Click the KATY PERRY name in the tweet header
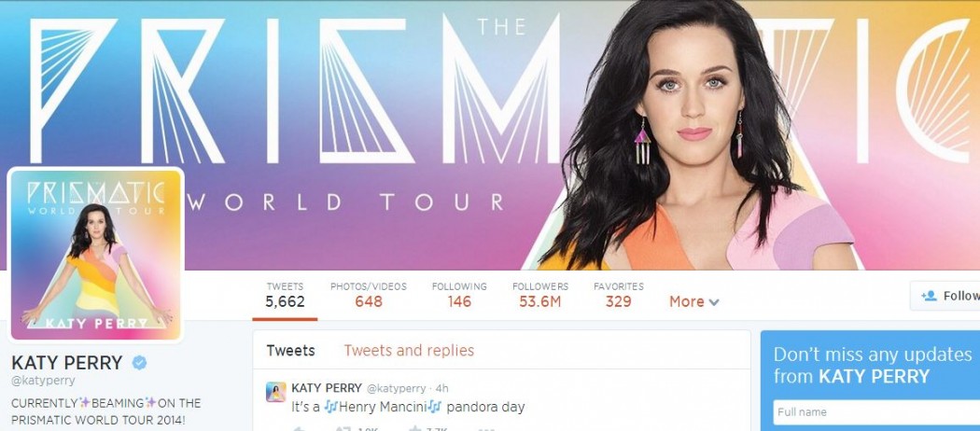 pyautogui.click(x=327, y=388)
